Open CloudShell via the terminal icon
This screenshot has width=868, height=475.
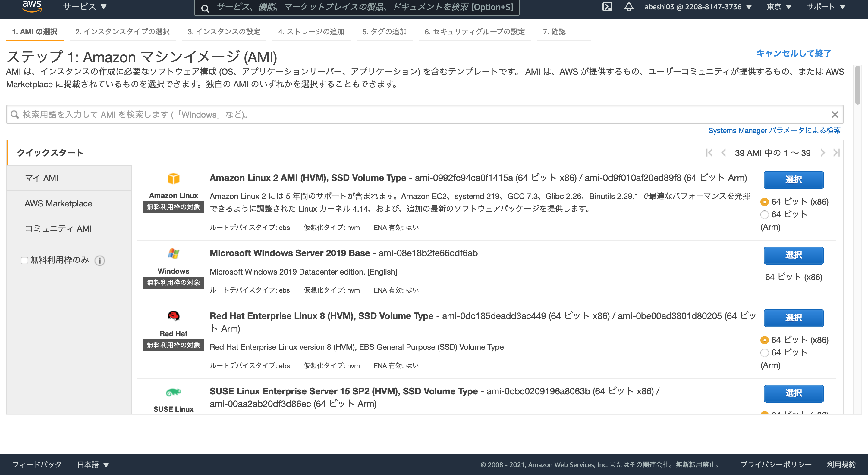608,6
